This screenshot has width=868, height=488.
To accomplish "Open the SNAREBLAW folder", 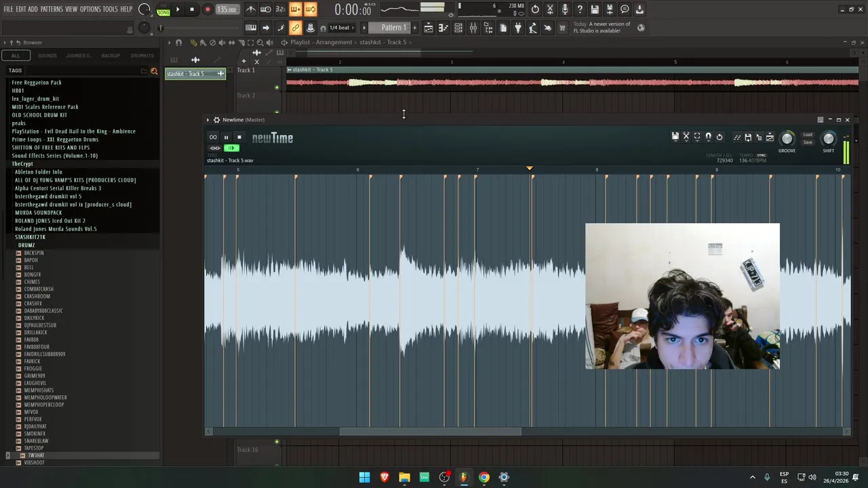I will pyautogui.click(x=36, y=441).
